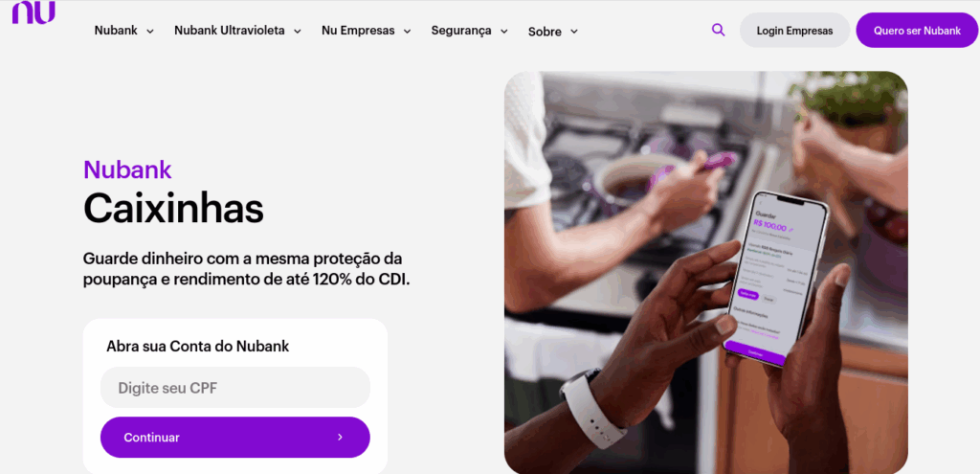The image size is (980, 474).
Task: Click the purple Continuar button
Action: [x=235, y=437]
